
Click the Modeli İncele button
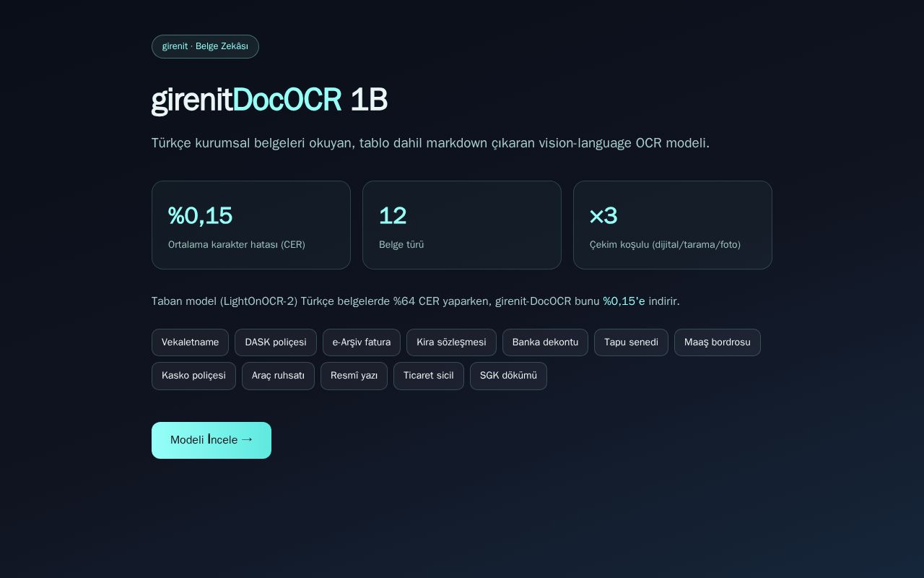(212, 440)
